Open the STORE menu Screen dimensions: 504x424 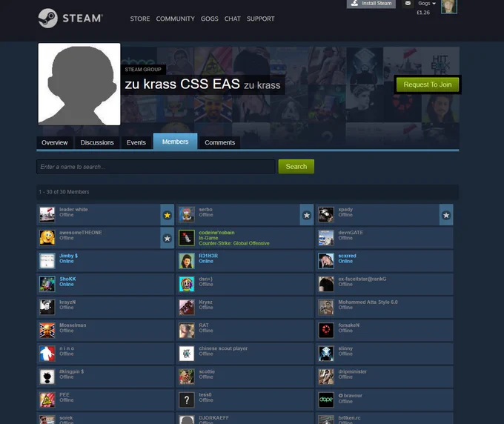140,19
